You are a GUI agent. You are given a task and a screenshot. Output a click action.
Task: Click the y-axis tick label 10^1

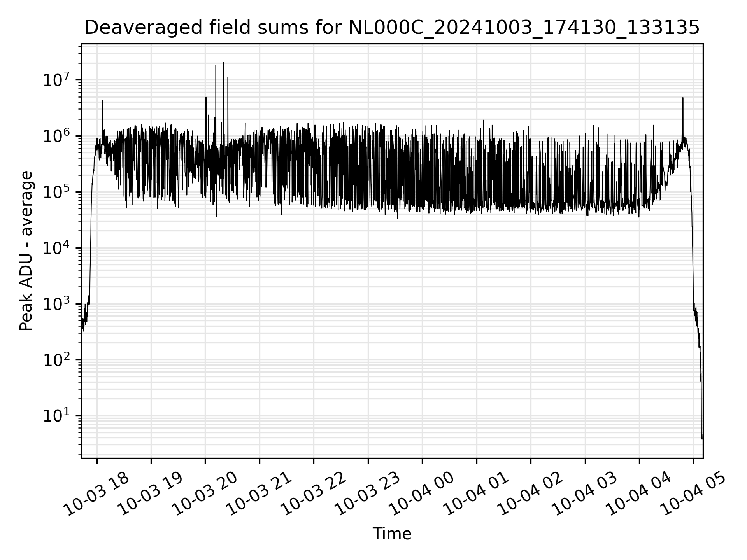tap(56, 416)
